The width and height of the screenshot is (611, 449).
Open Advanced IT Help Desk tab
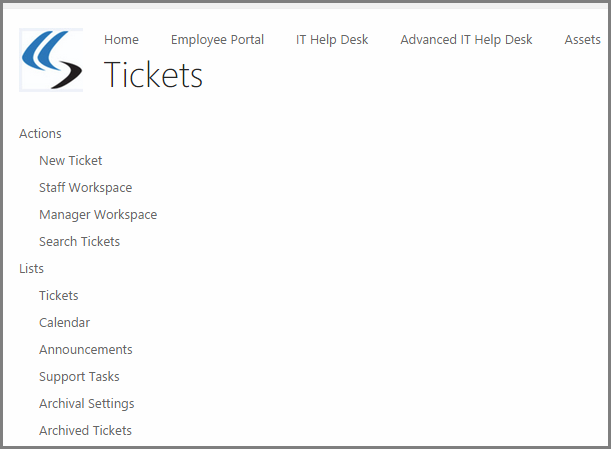point(466,40)
